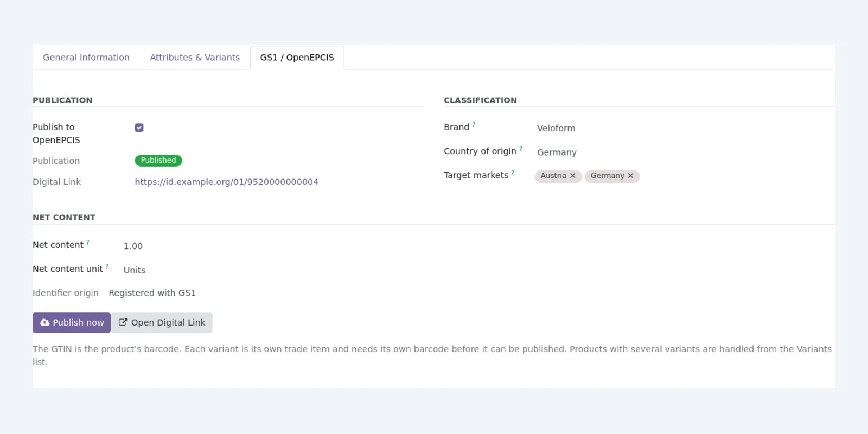Show help tooltip next to Country of origin
Viewport: 868px width, 434px height.
(521, 149)
